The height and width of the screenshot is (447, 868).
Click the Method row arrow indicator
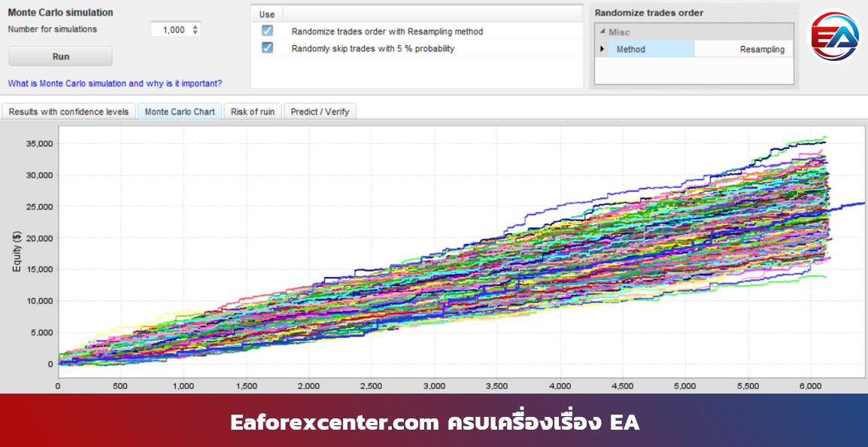[601, 49]
